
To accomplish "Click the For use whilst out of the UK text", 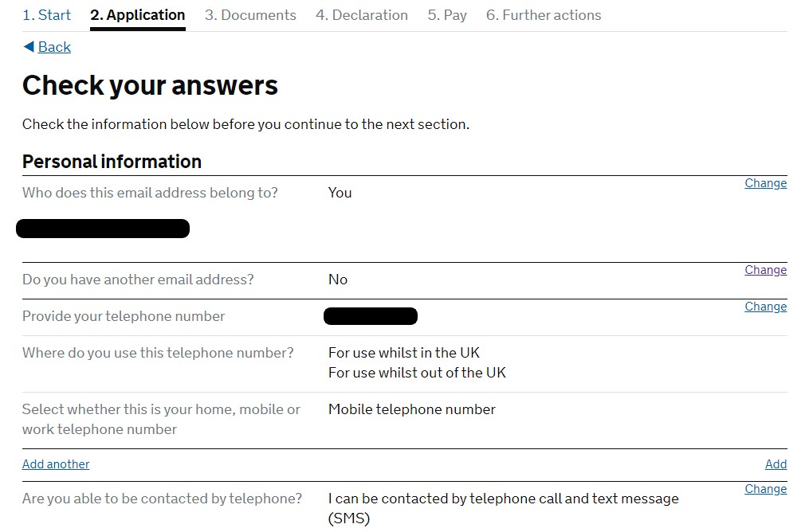I will [417, 372].
